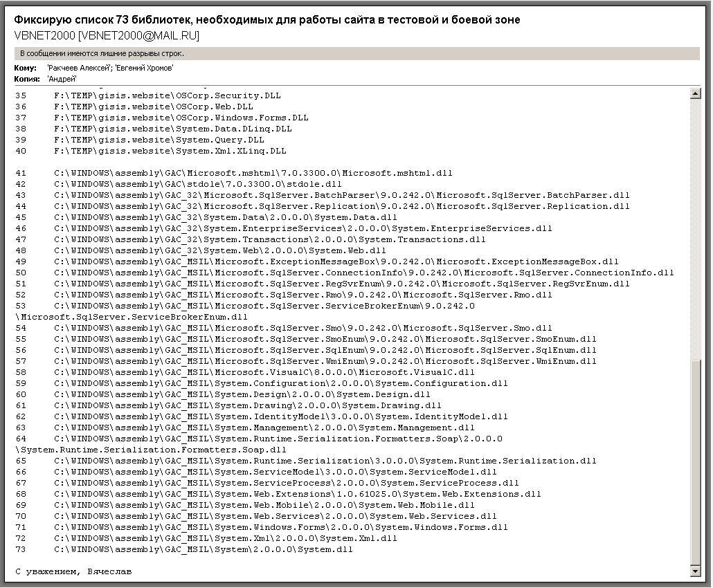
Task: Click the vertical scrollbar thumb
Action: pos(695,463)
